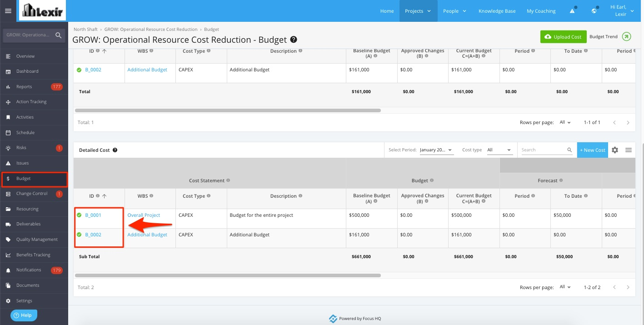The image size is (644, 325).
Task: Open the alerts warning icon in header
Action: (x=572, y=11)
